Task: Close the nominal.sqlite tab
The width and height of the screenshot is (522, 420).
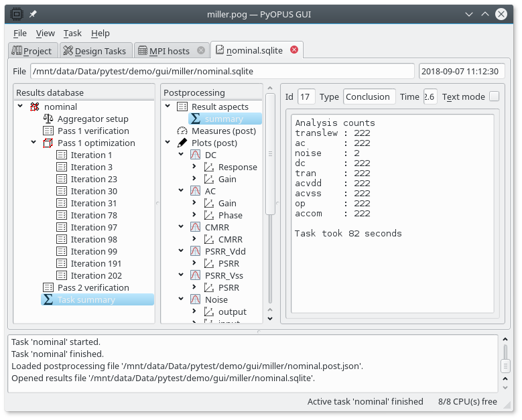Action: 293,50
